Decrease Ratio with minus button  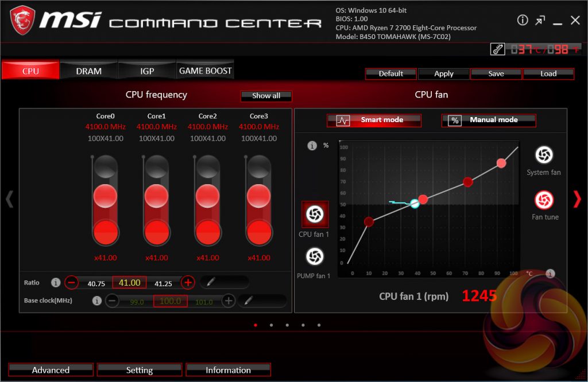[71, 282]
